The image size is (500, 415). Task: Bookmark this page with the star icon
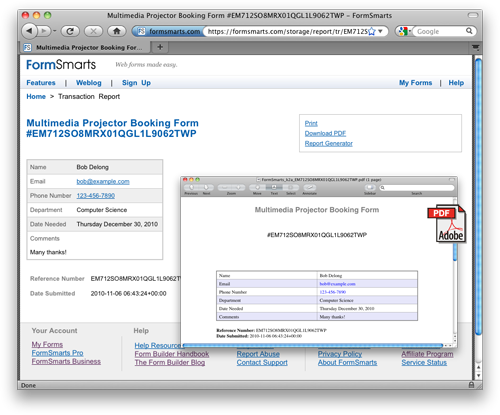click(x=371, y=31)
